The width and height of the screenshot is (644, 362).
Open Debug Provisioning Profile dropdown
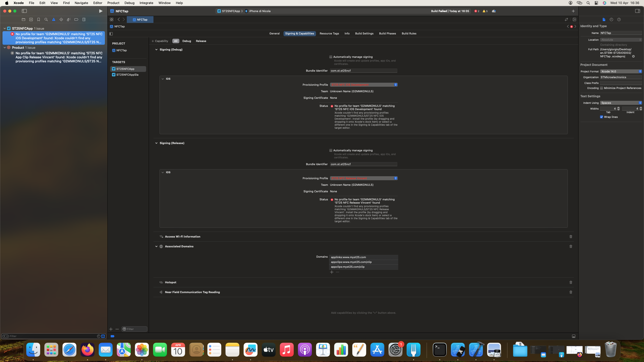(x=364, y=85)
